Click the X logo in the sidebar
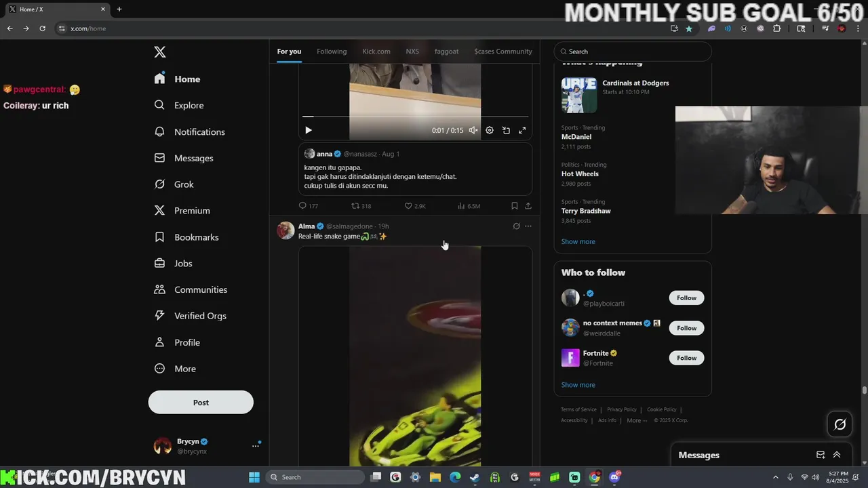The height and width of the screenshot is (488, 868). (x=160, y=52)
